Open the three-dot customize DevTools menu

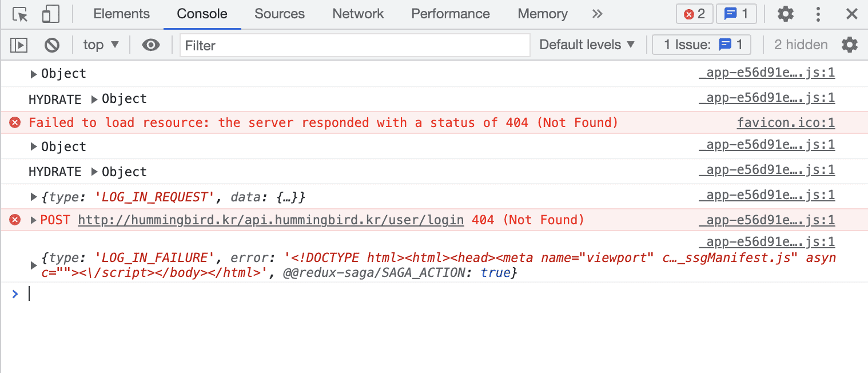point(818,14)
